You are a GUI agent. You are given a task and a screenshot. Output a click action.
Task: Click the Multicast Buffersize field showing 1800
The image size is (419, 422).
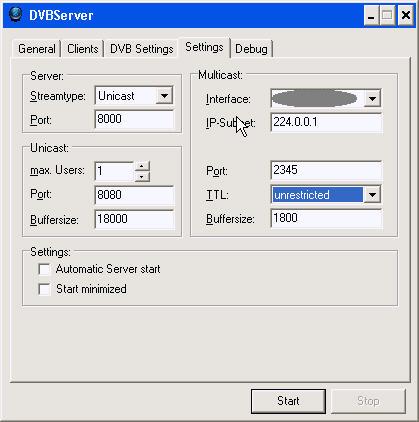point(326,218)
